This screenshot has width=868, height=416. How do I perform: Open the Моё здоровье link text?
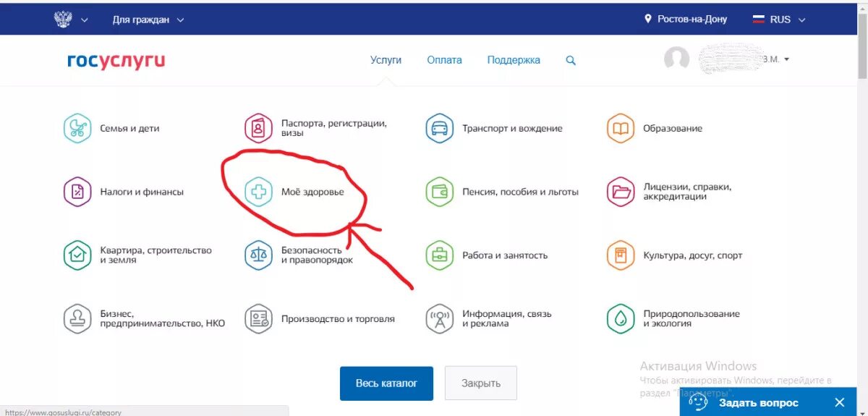tap(312, 192)
